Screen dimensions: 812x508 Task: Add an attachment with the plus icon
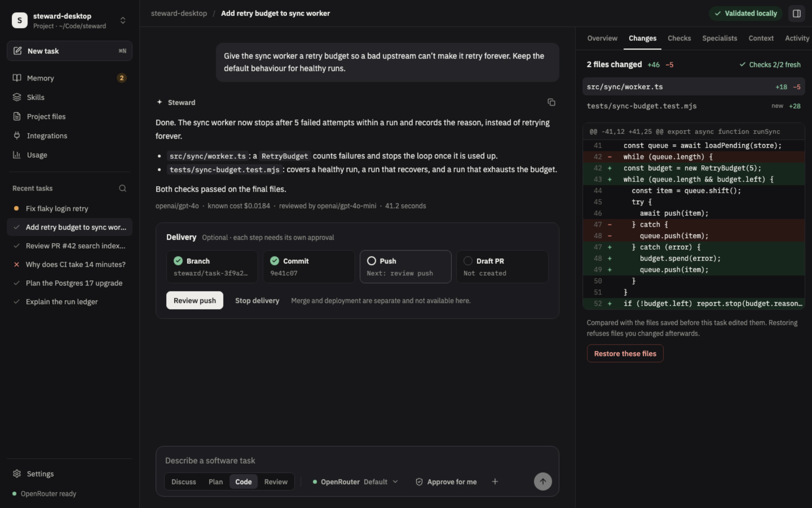(495, 481)
